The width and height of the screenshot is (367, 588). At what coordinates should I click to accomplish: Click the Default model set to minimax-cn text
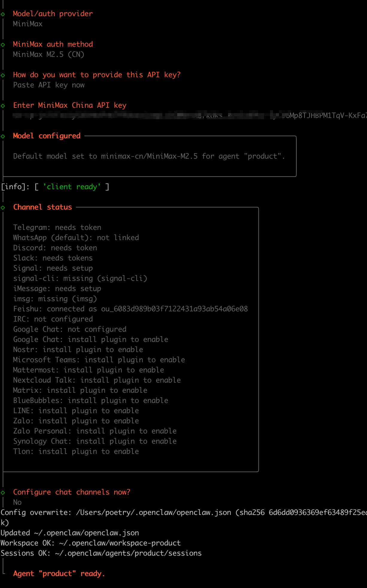[149, 156]
